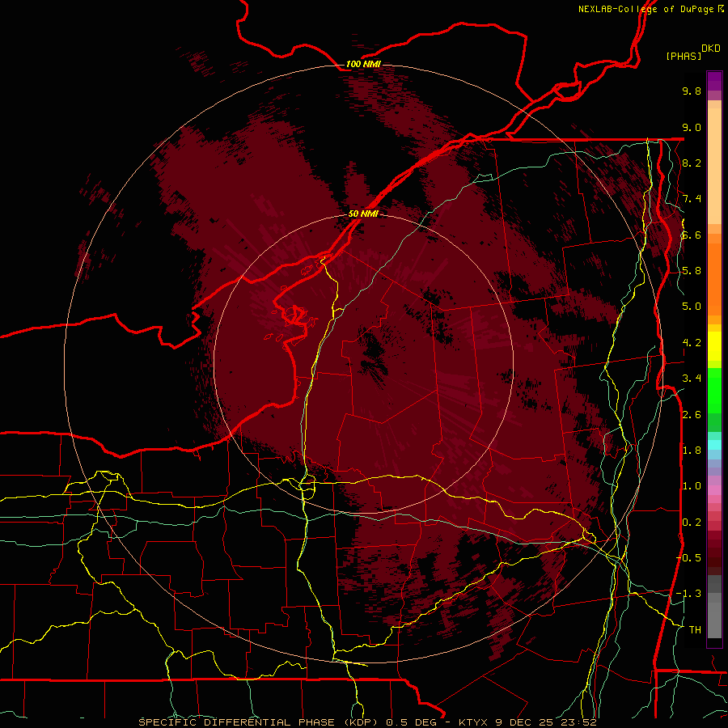This screenshot has width=728, height=728.
Task: Click the 50 NMI range ring label
Action: tap(363, 214)
